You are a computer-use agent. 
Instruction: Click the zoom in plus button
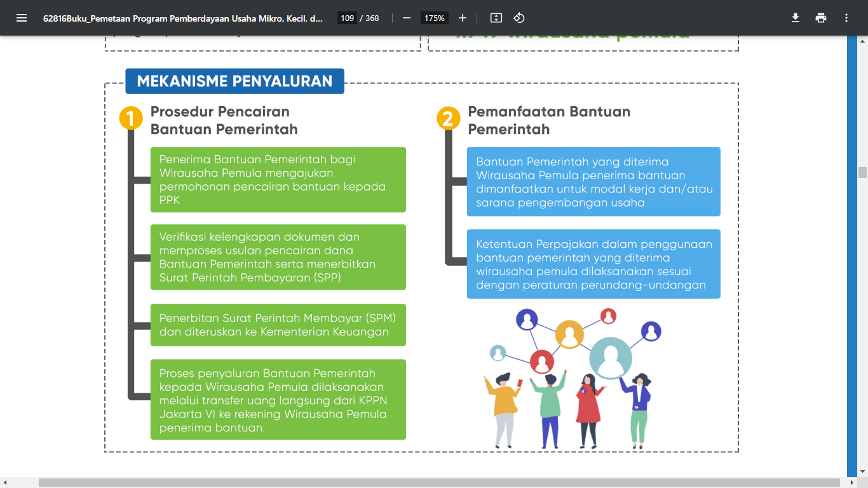(x=463, y=18)
